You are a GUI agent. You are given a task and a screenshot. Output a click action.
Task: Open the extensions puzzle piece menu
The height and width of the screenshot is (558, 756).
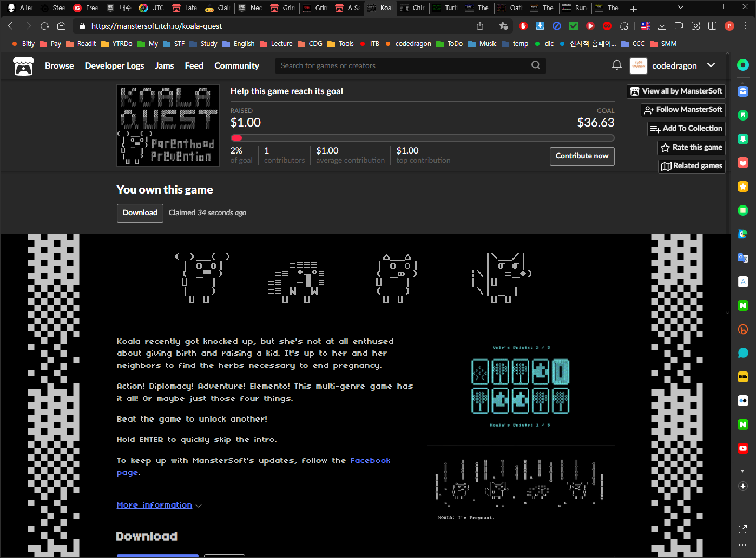pos(624,26)
